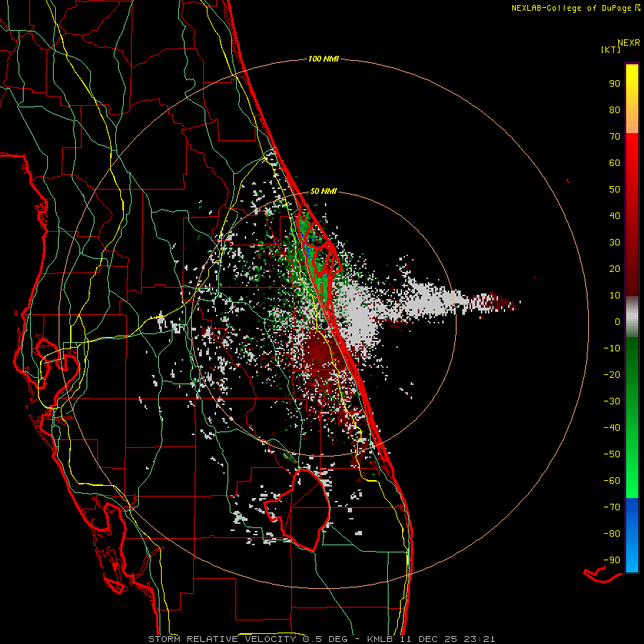Click the -80 value on the velocity scale
Screen dimensions: 644x644
(612, 534)
